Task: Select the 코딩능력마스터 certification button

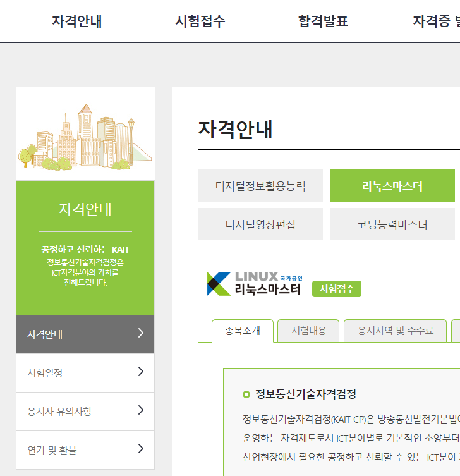Action: (x=392, y=224)
